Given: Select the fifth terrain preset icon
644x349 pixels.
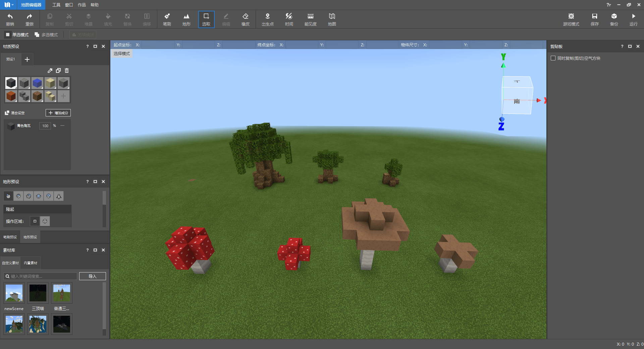Looking at the screenshot, I should coord(49,196).
